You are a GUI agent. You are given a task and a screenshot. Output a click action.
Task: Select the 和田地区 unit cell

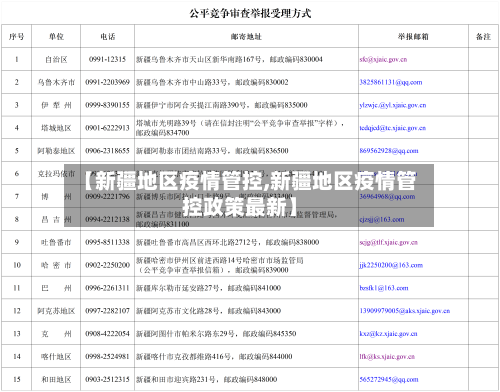56,379
